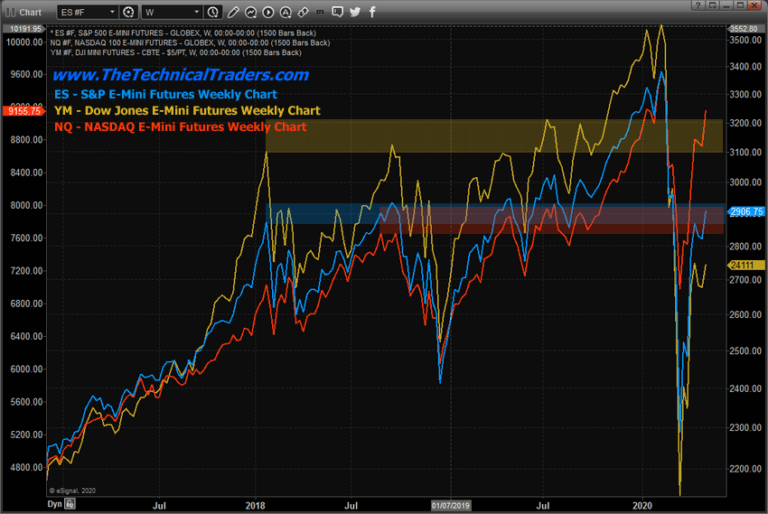The width and height of the screenshot is (768, 514).
Task: Open the symbol settings gear next to ES #F
Action: pos(129,12)
